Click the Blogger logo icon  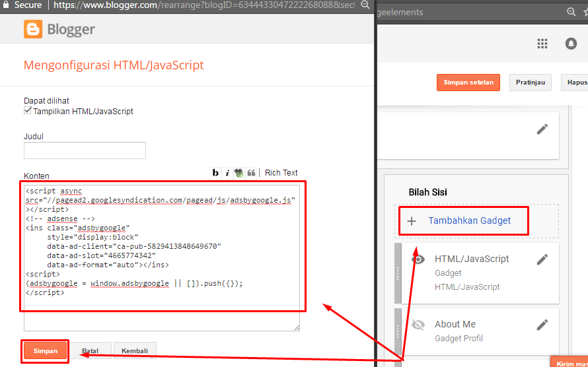point(33,29)
